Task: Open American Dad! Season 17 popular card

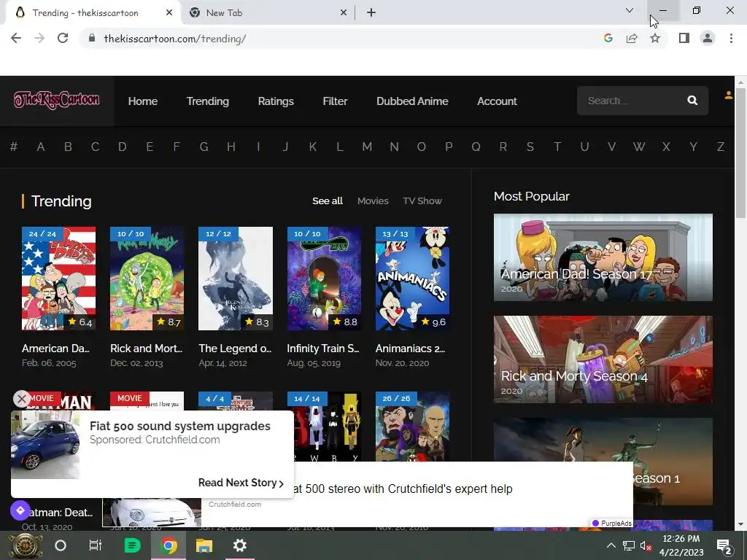Action: pyautogui.click(x=603, y=257)
